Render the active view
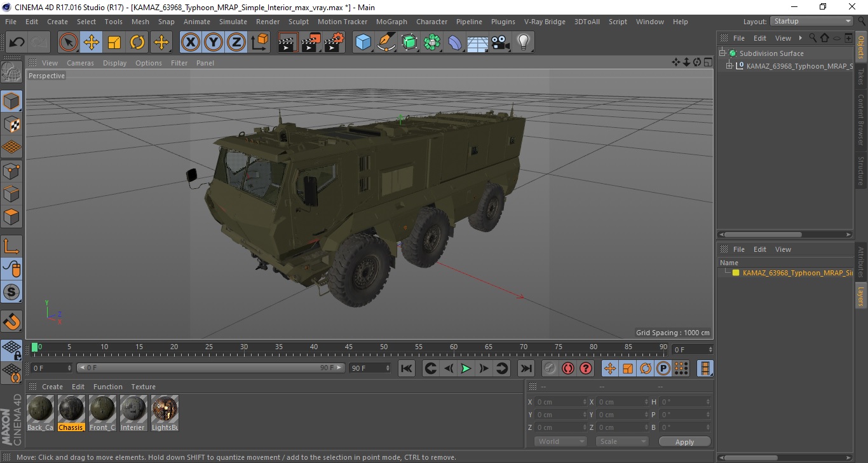This screenshot has height=463, width=868. tap(288, 43)
